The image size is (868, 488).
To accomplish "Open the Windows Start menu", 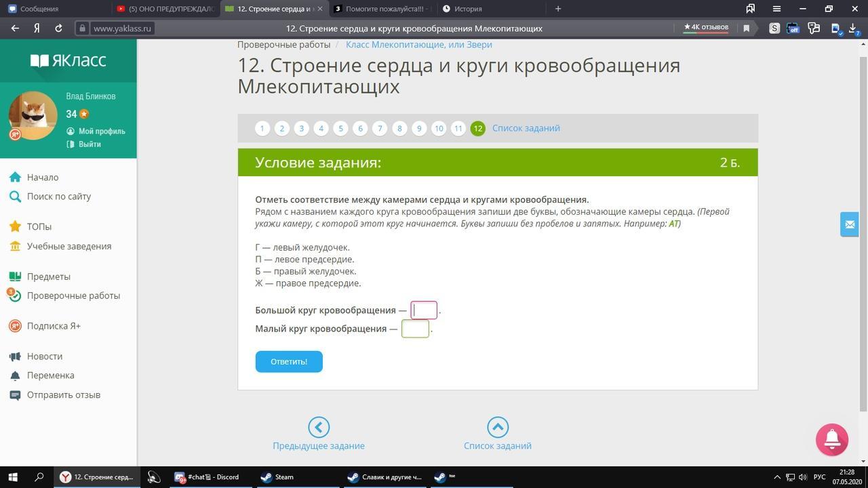I will (12, 476).
